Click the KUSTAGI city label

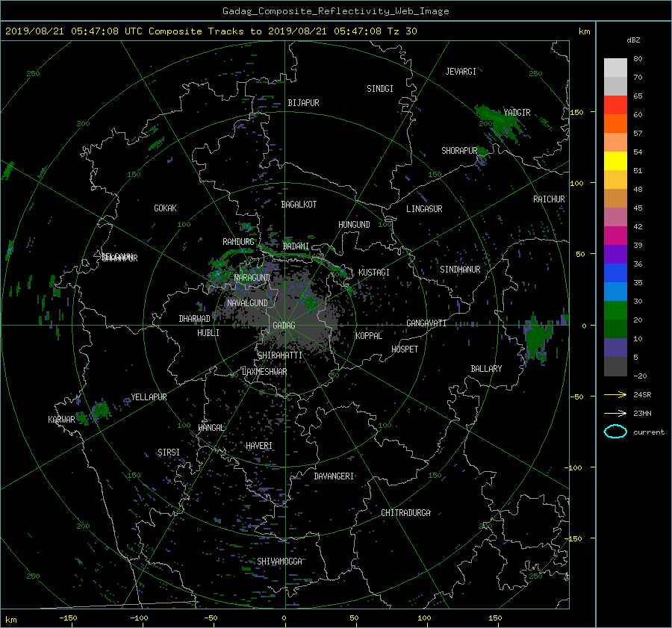[x=374, y=273]
